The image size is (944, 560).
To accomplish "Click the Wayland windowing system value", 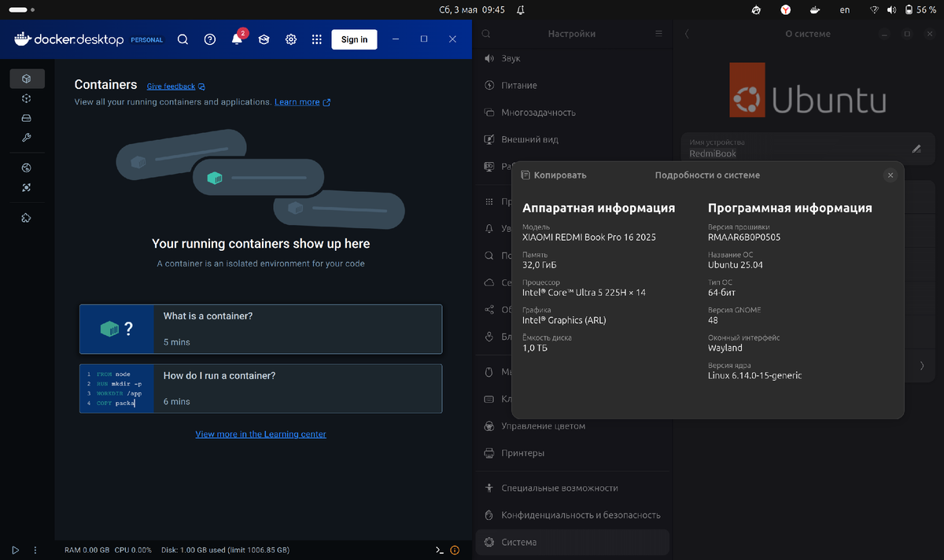I will (x=725, y=348).
